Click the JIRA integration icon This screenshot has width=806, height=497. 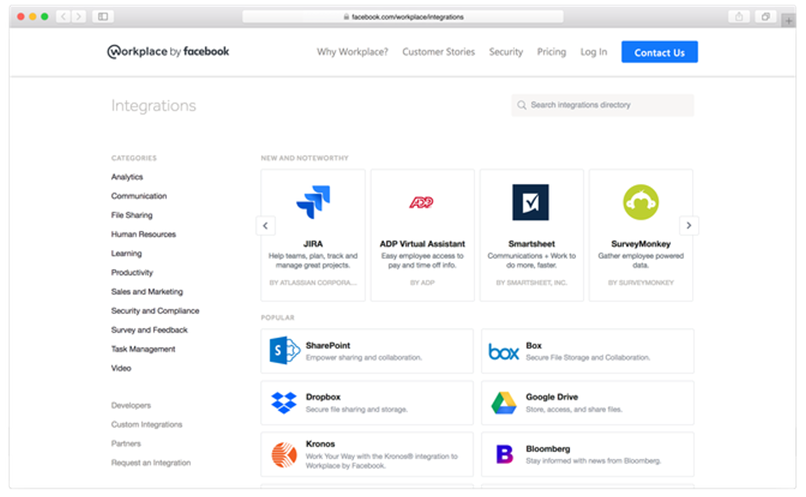[313, 202]
